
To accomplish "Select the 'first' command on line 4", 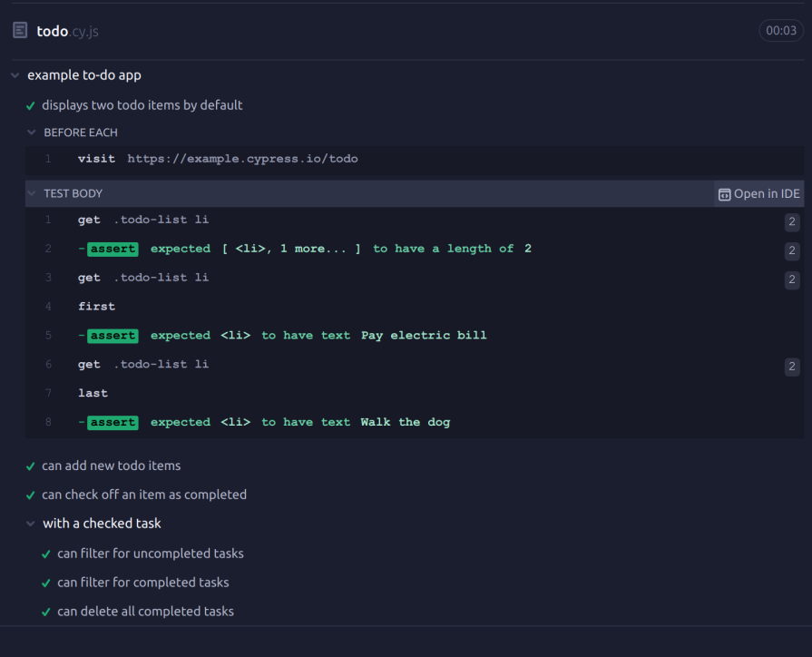I will point(96,306).
